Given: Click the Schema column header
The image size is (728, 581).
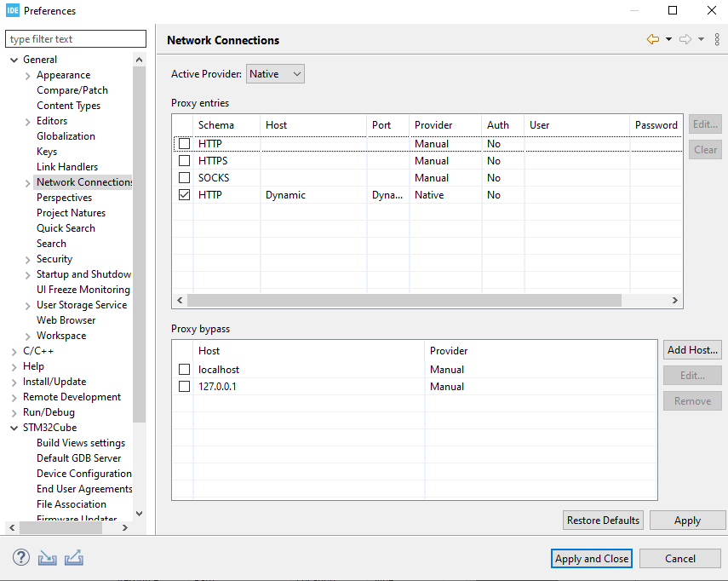Looking at the screenshot, I should 226,125.
